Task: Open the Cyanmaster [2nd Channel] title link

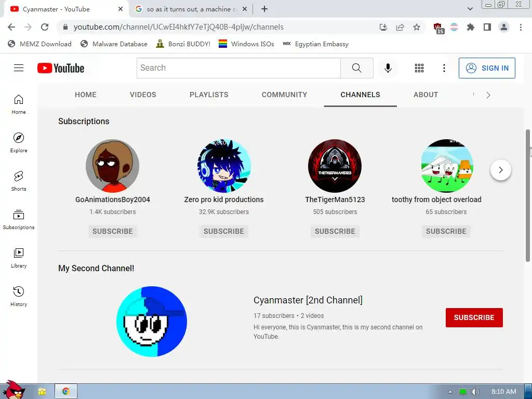Action: [308, 300]
